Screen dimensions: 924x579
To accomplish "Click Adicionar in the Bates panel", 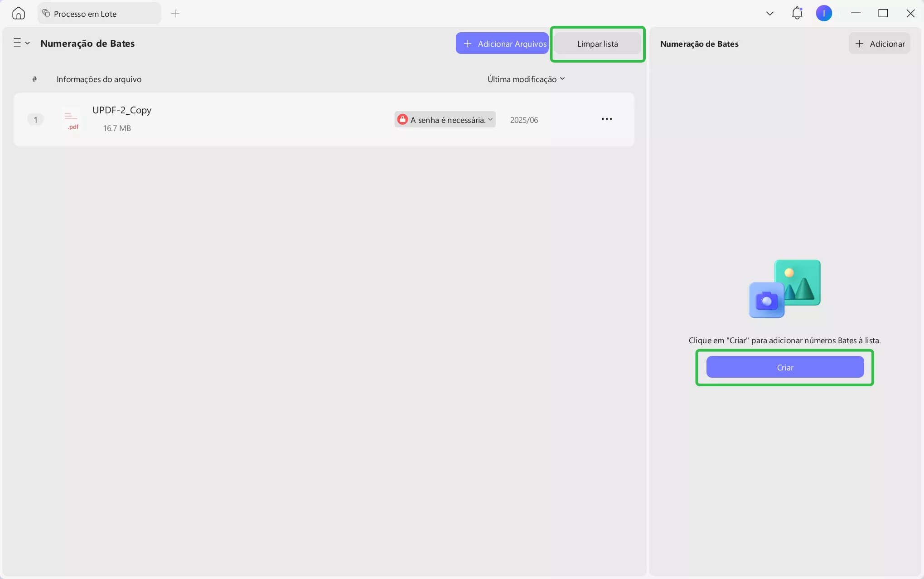I will tap(879, 44).
